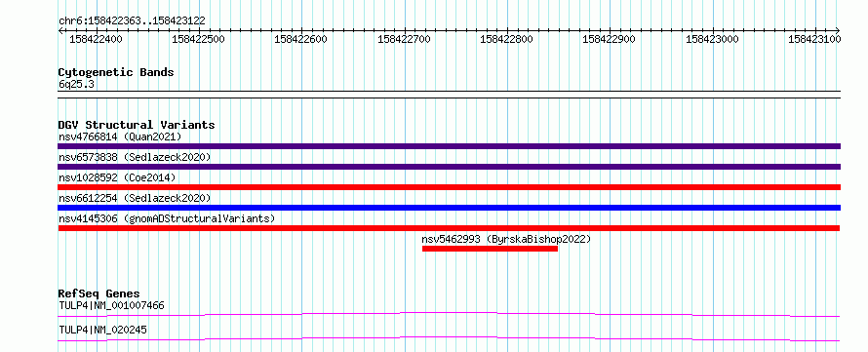Open variant label nsv5462993 (ByrskaBishop2022)

point(506,239)
